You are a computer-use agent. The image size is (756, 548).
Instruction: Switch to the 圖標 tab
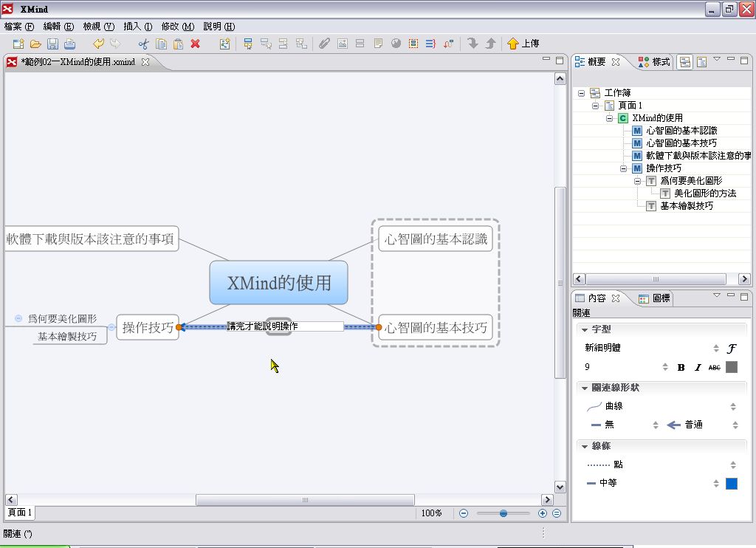[654, 298]
